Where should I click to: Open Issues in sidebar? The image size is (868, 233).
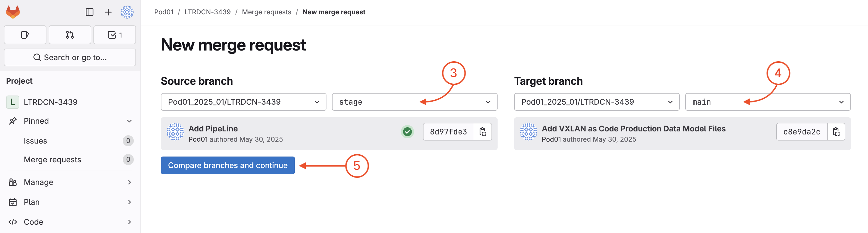pos(35,141)
